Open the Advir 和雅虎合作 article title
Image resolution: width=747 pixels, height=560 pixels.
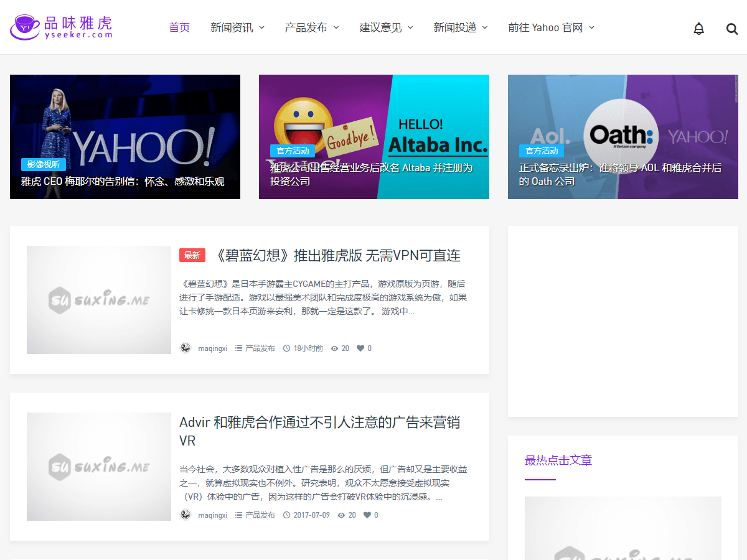click(x=319, y=431)
